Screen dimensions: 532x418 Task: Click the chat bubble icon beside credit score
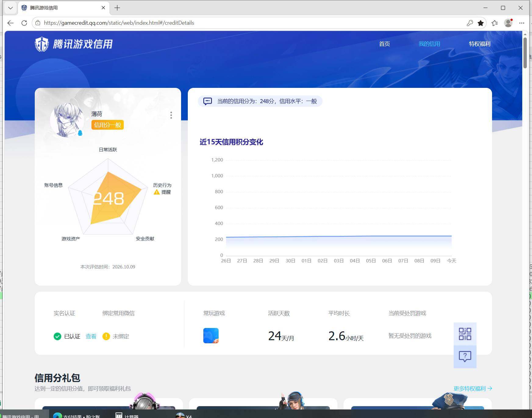tap(208, 101)
